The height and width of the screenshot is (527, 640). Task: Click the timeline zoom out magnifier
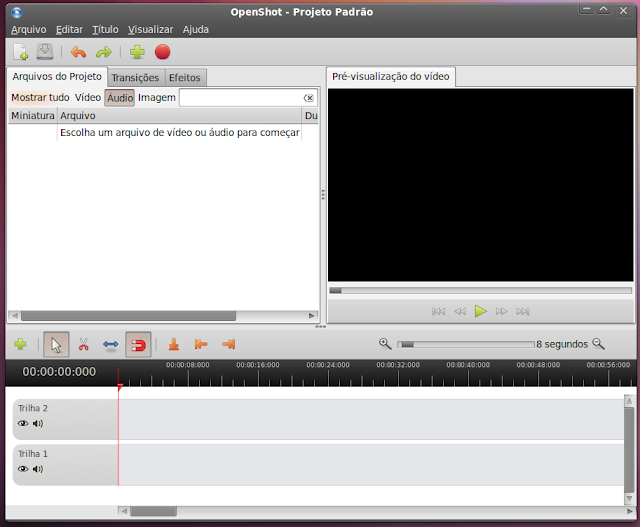[598, 344]
